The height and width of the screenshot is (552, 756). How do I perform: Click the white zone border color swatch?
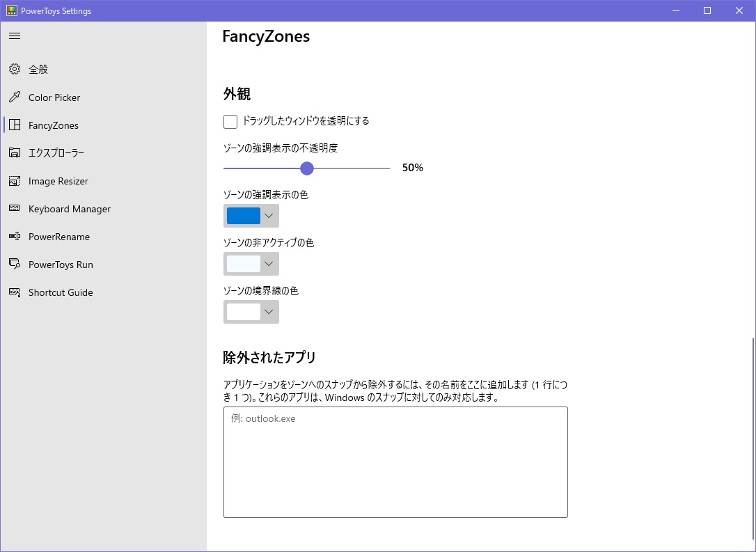[244, 312]
